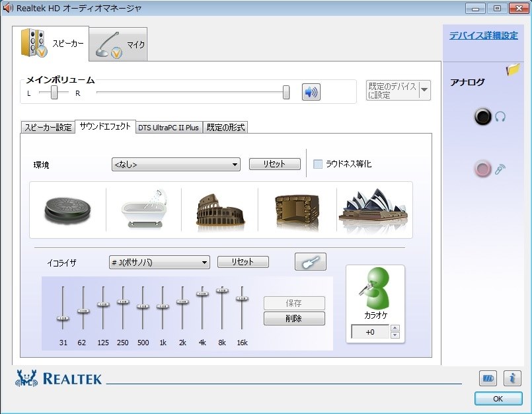The image size is (532, 414).
Task: Adjust the 125 Hz equalizer slider
Action: pos(103,304)
